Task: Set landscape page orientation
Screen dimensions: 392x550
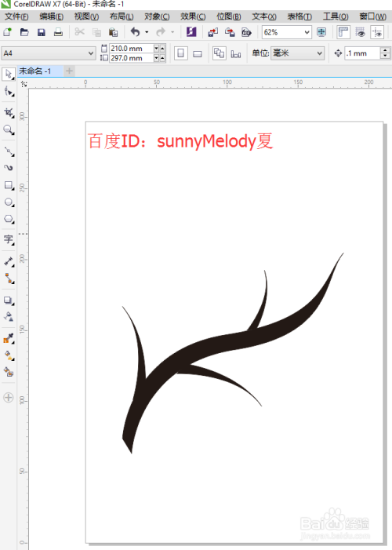Action: (x=198, y=53)
